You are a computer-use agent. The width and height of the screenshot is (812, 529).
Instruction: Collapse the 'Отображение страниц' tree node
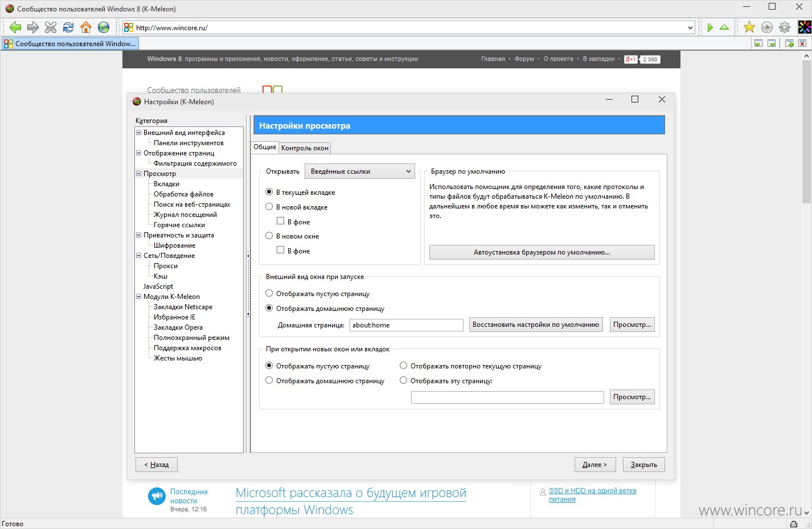pos(138,153)
